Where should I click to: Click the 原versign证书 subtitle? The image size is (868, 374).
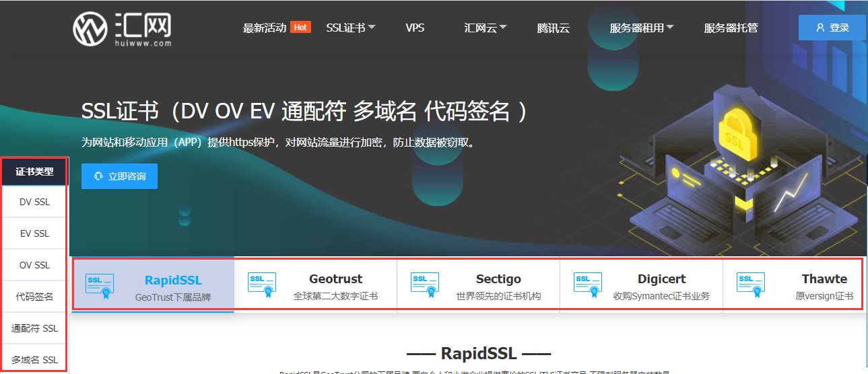point(824,296)
